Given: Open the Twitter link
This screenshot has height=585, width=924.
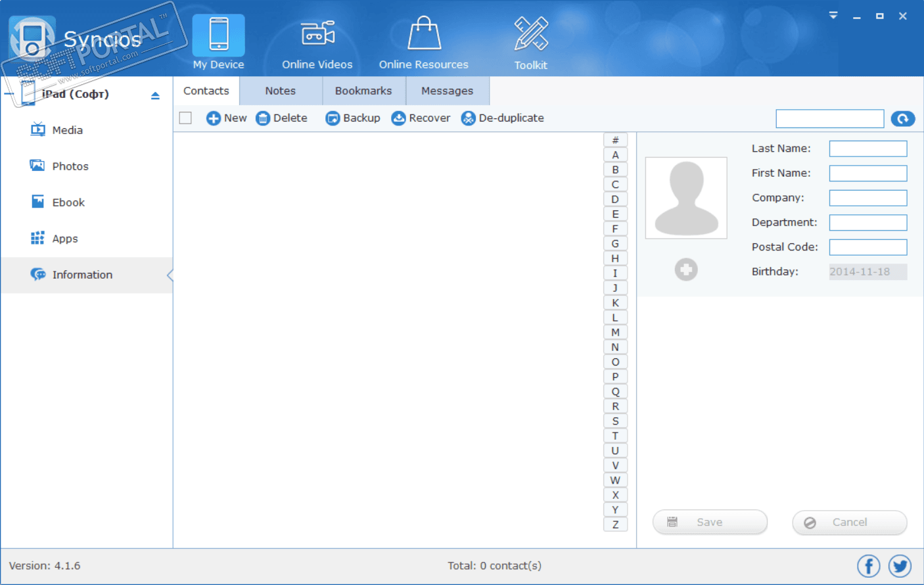Looking at the screenshot, I should (900, 566).
